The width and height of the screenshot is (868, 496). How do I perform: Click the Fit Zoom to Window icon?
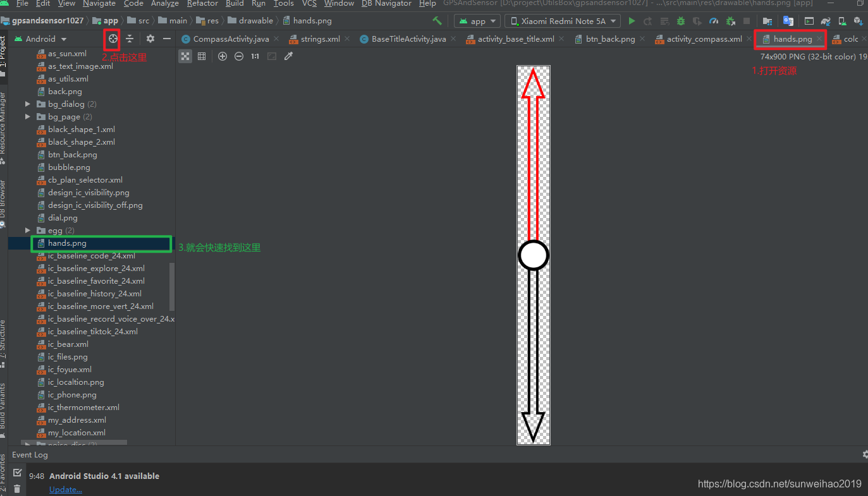[x=272, y=56]
